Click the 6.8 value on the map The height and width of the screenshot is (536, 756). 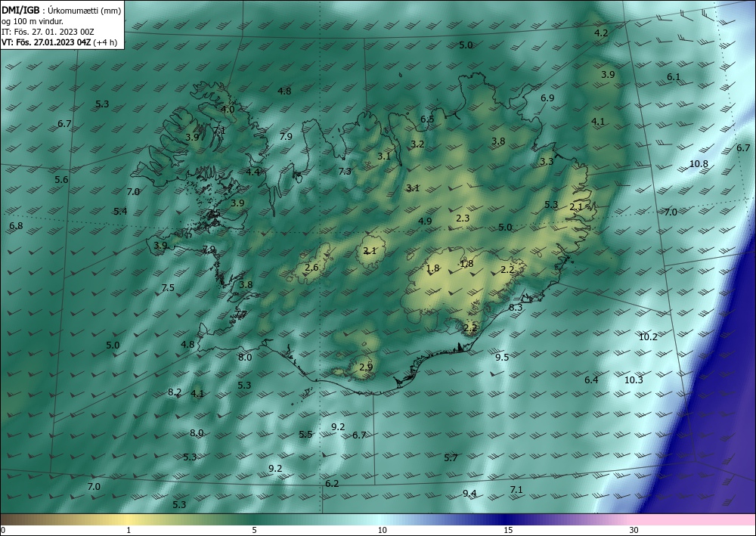16,225
